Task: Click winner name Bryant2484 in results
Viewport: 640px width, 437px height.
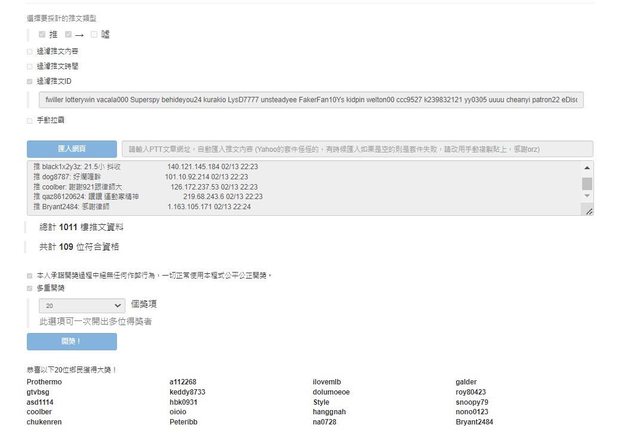Action: point(474,422)
